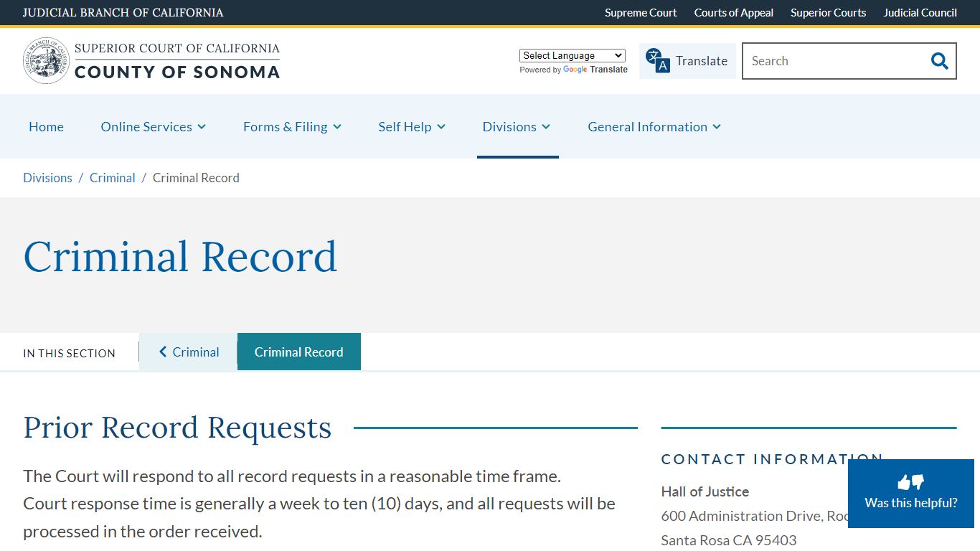Open the Superior Courts link

coord(829,13)
